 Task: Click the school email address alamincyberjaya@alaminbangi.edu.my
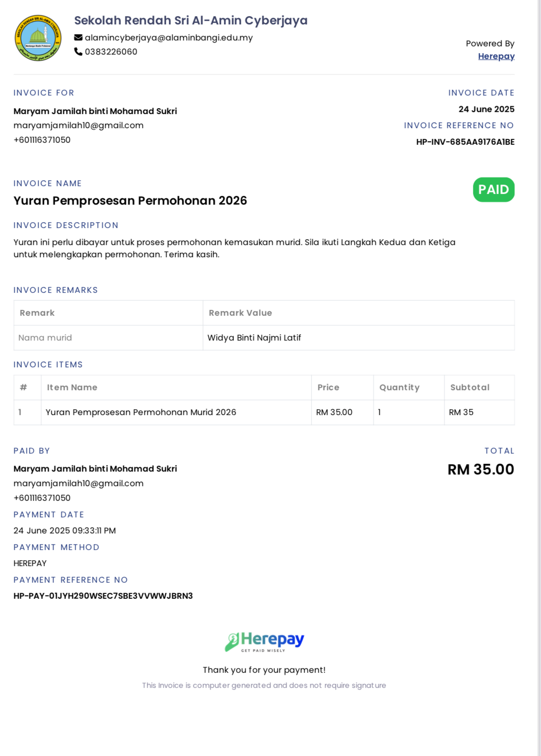pyautogui.click(x=169, y=38)
